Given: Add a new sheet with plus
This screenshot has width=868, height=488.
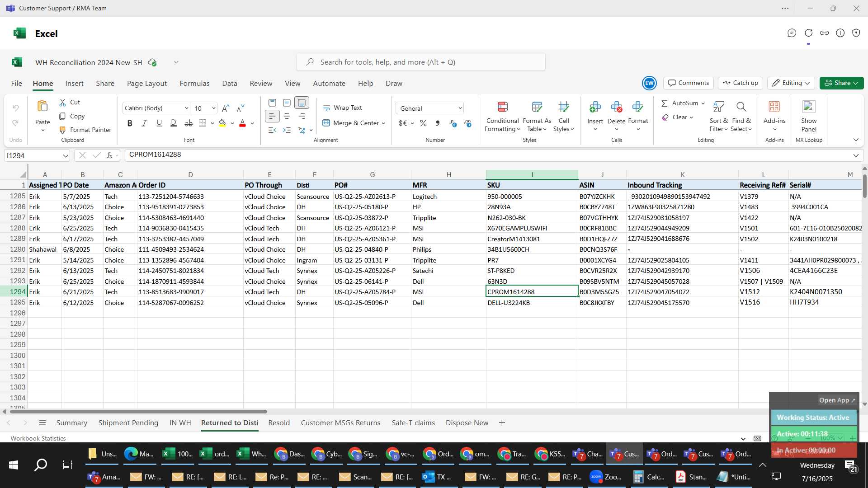Looking at the screenshot, I should (502, 423).
